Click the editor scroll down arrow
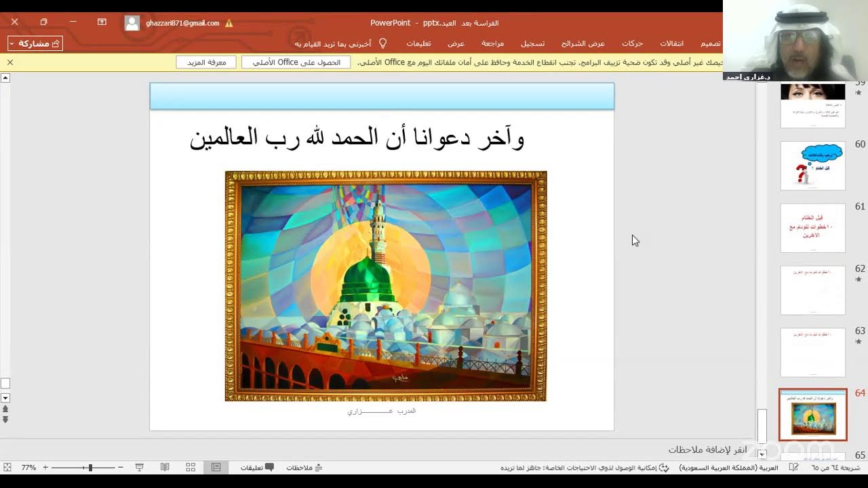Viewport: 868px width, 488px height. (5, 398)
